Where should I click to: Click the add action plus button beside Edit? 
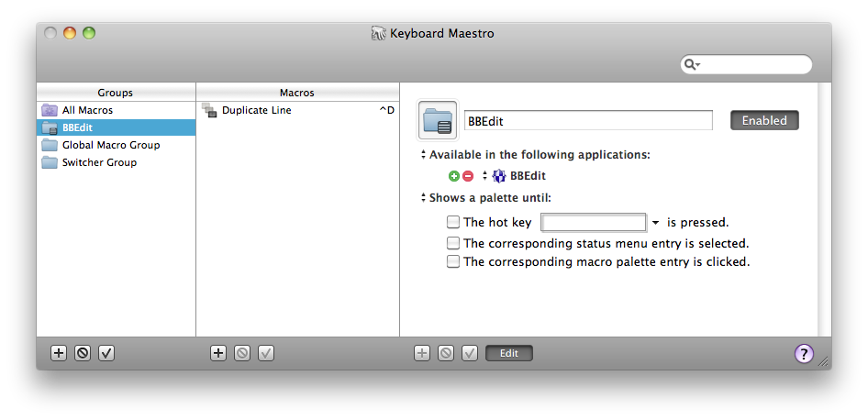point(422,353)
